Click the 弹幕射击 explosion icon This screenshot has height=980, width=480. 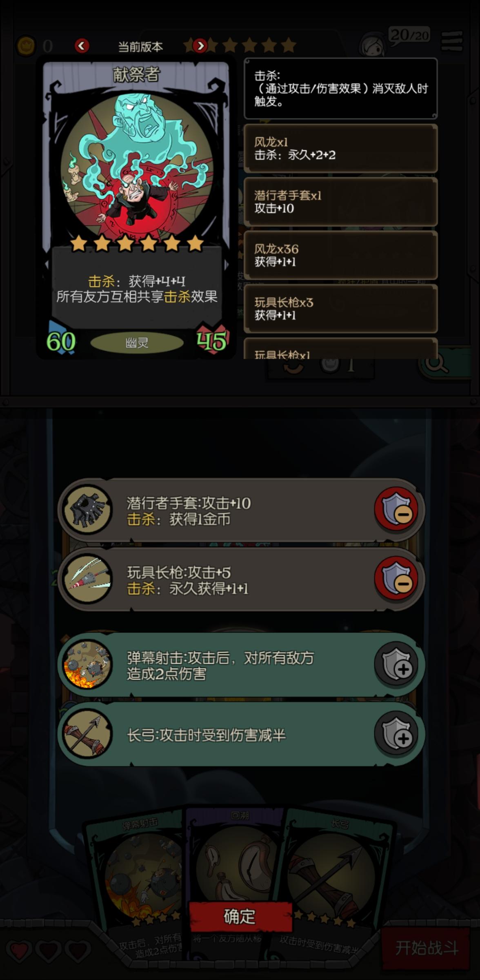pos(87,664)
